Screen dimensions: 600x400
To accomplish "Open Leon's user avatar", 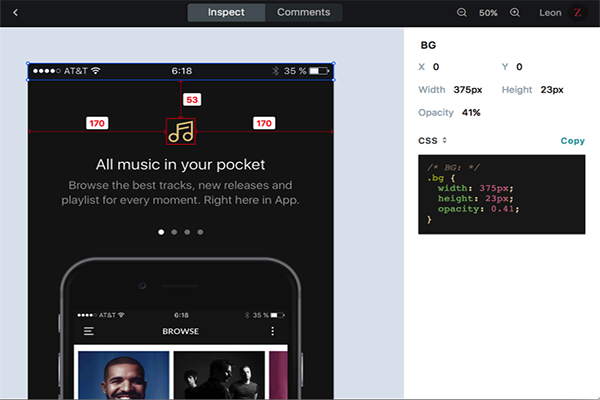I will tap(577, 13).
